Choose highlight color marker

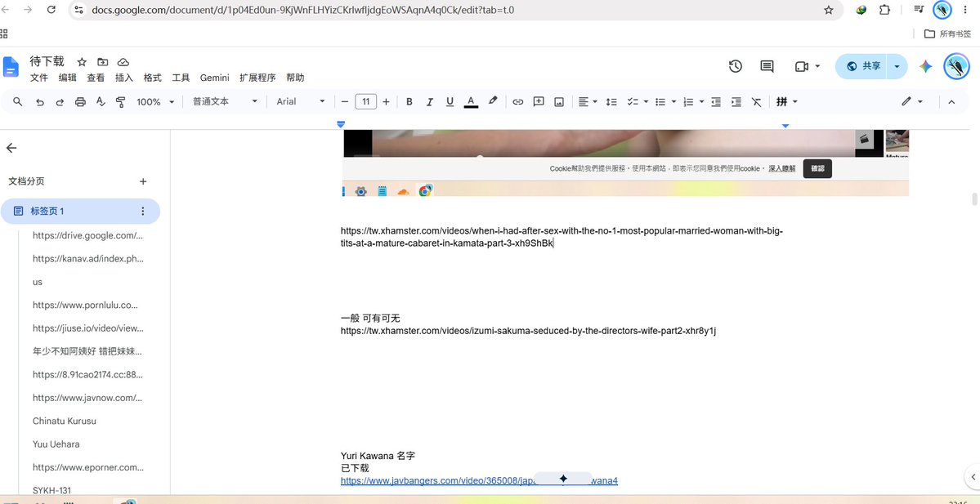493,101
